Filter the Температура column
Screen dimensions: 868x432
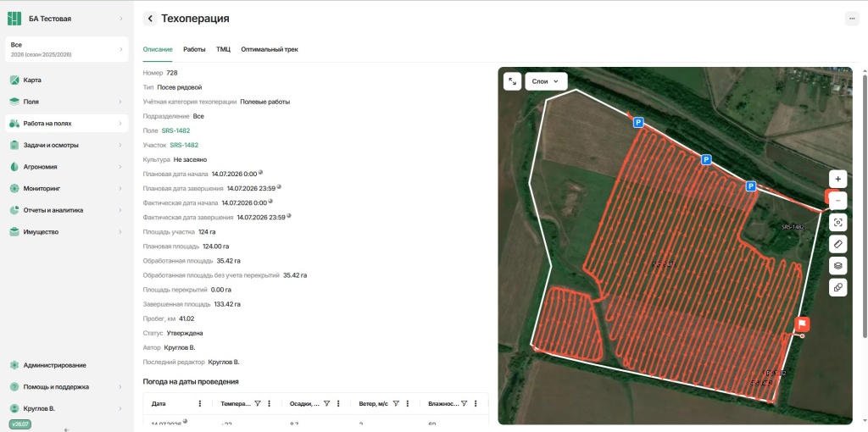pos(258,404)
